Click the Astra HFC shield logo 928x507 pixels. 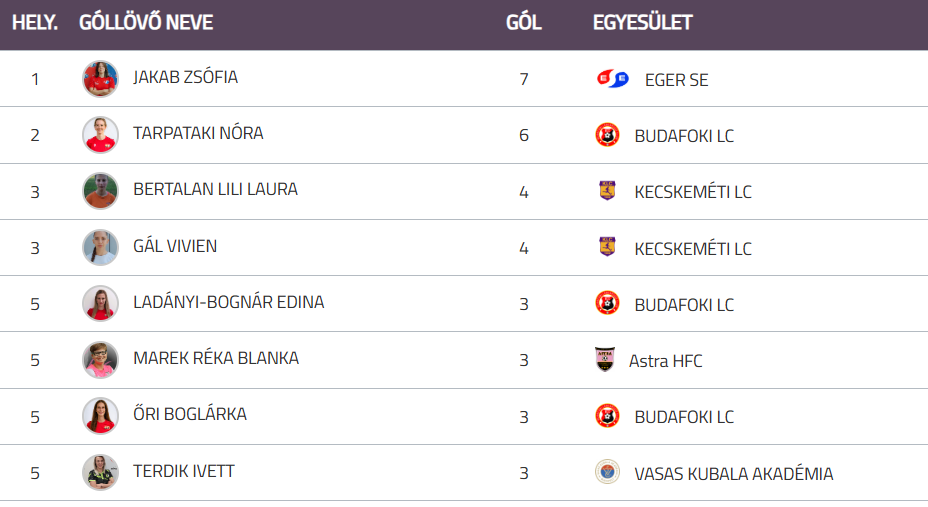click(605, 359)
